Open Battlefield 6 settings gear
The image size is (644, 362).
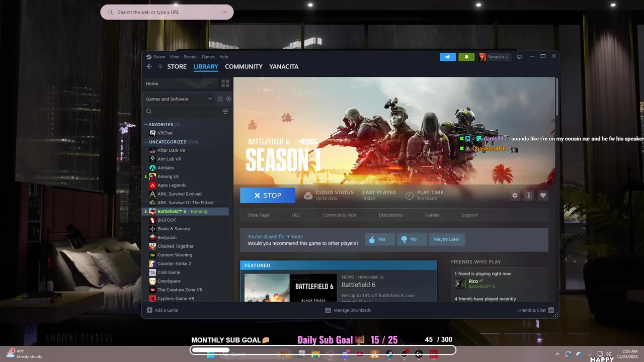(x=515, y=196)
